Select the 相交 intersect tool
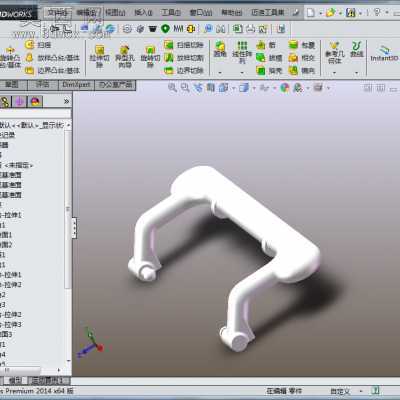This screenshot has height=400, width=400. (302, 58)
